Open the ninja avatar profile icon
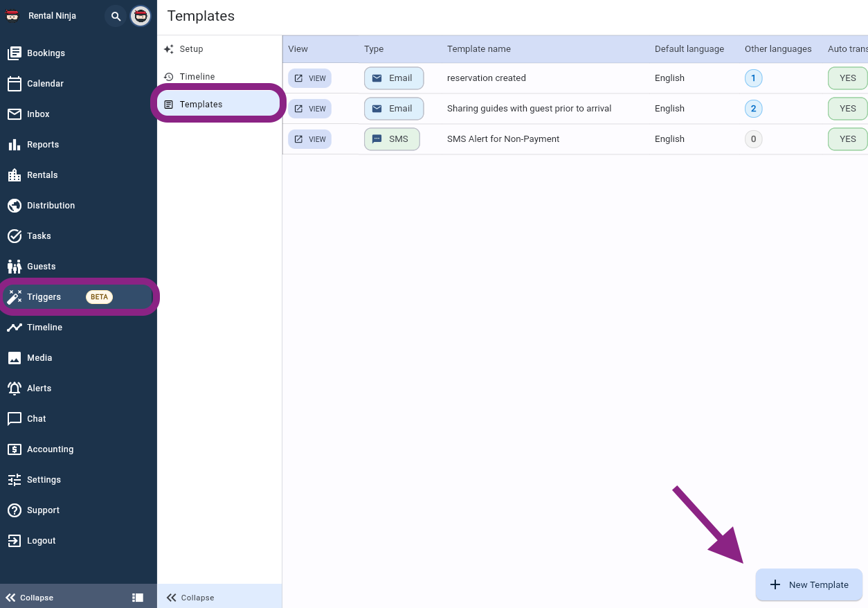Image resolution: width=868 pixels, height=608 pixels. [141, 16]
